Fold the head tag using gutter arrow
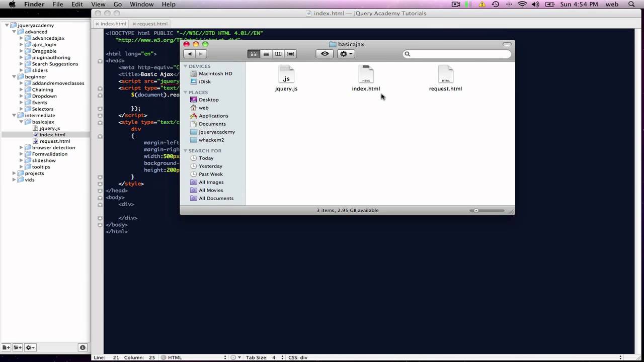The image size is (644, 362). [x=100, y=61]
